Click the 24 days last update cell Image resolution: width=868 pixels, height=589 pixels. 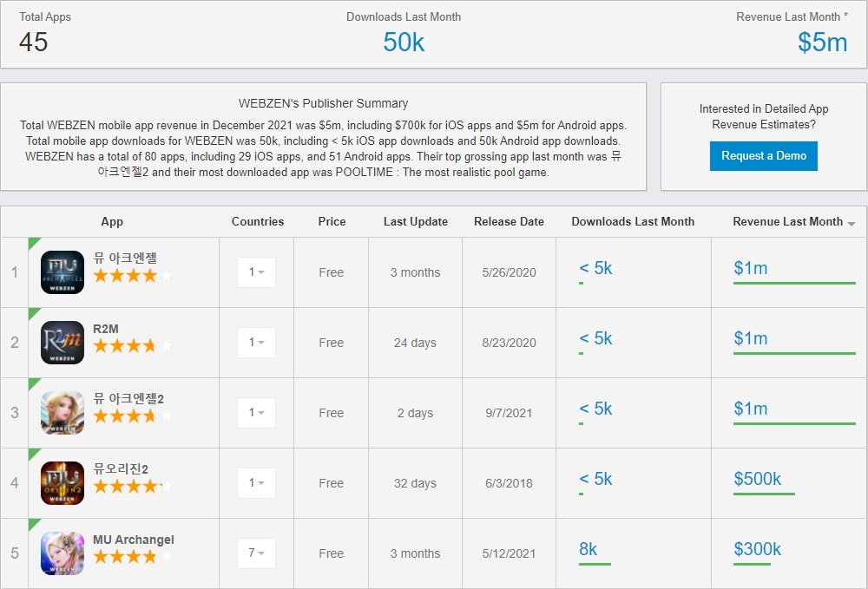click(415, 343)
